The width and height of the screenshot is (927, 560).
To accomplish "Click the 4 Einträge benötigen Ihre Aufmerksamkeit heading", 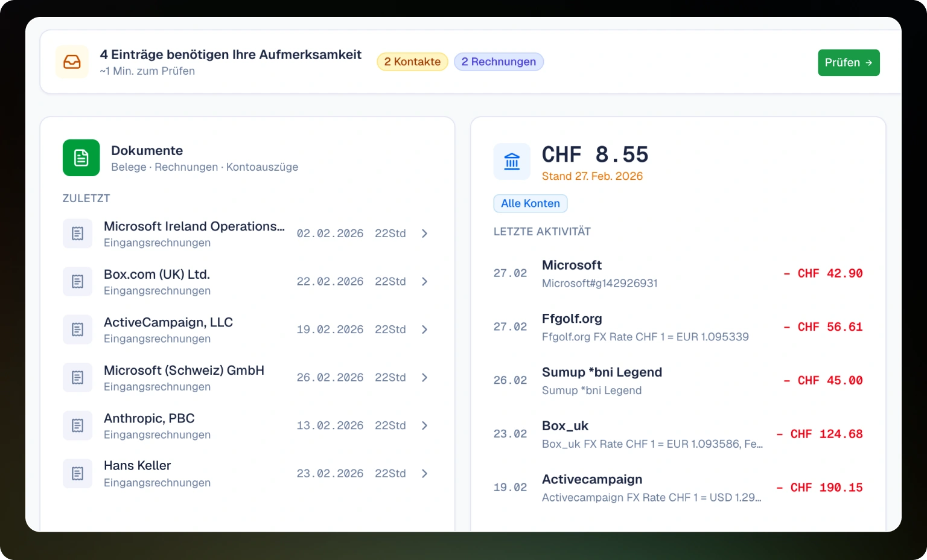I will pos(231,54).
